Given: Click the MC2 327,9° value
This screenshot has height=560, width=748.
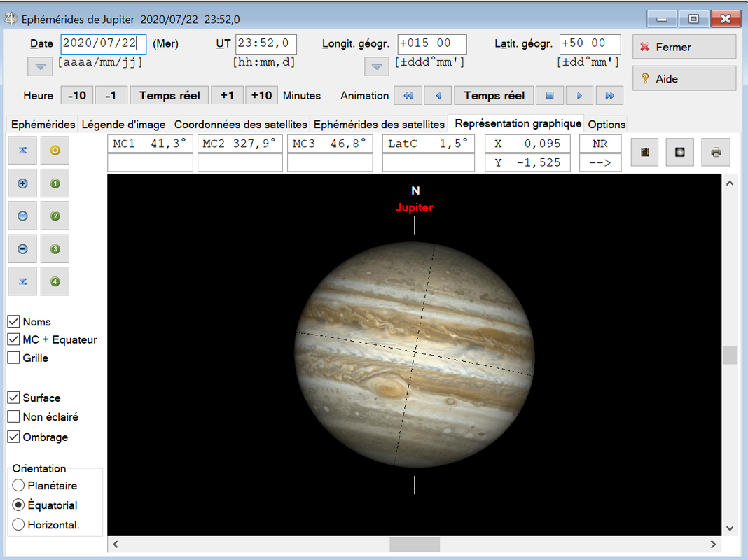Looking at the screenshot, I should 240,143.
